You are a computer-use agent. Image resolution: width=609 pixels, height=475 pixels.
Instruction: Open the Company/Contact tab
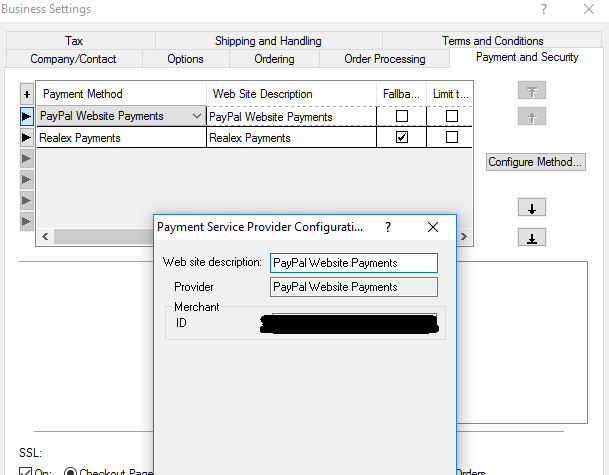pyautogui.click(x=73, y=59)
